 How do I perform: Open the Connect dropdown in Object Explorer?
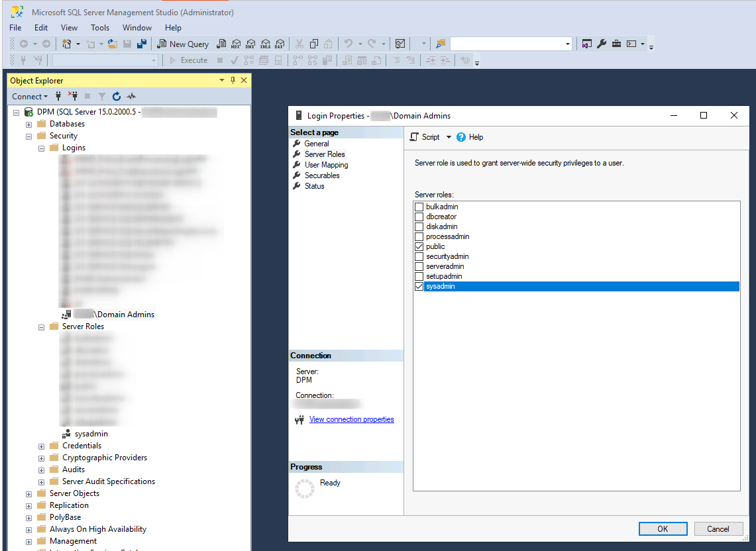[30, 97]
